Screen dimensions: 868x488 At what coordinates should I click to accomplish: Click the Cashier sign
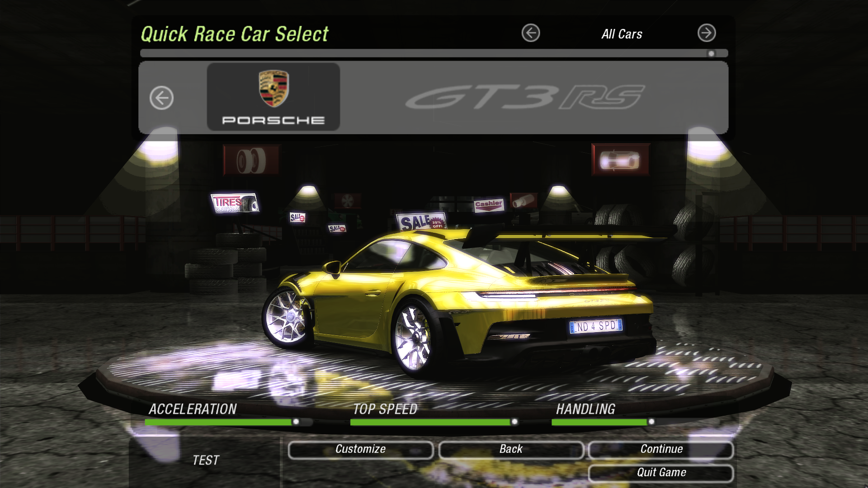(489, 205)
